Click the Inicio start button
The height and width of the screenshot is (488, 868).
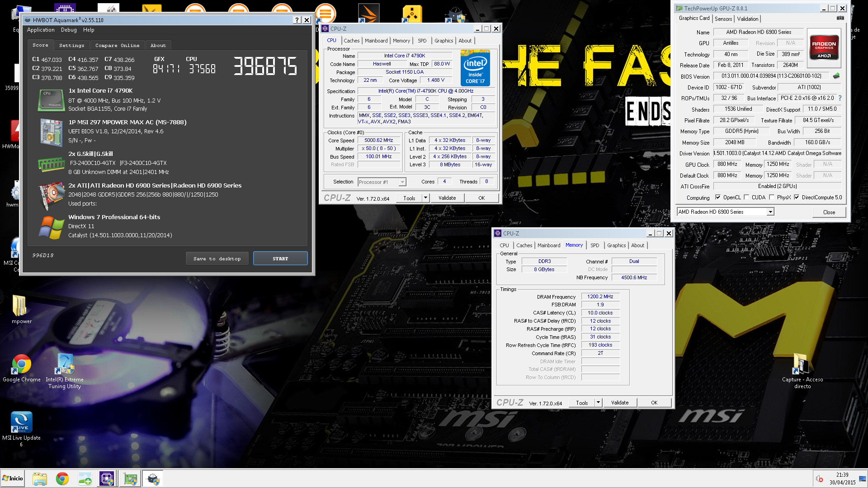pos(13,479)
